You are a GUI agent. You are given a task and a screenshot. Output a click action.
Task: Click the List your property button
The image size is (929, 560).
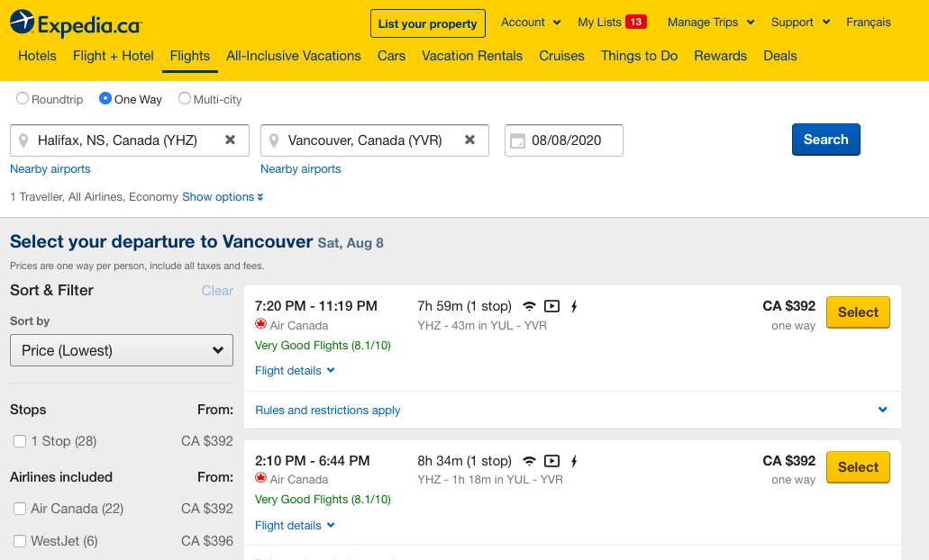click(428, 23)
